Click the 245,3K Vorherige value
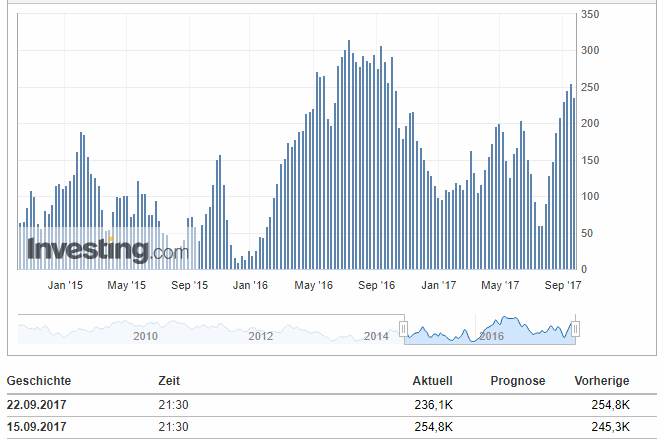 click(x=610, y=427)
